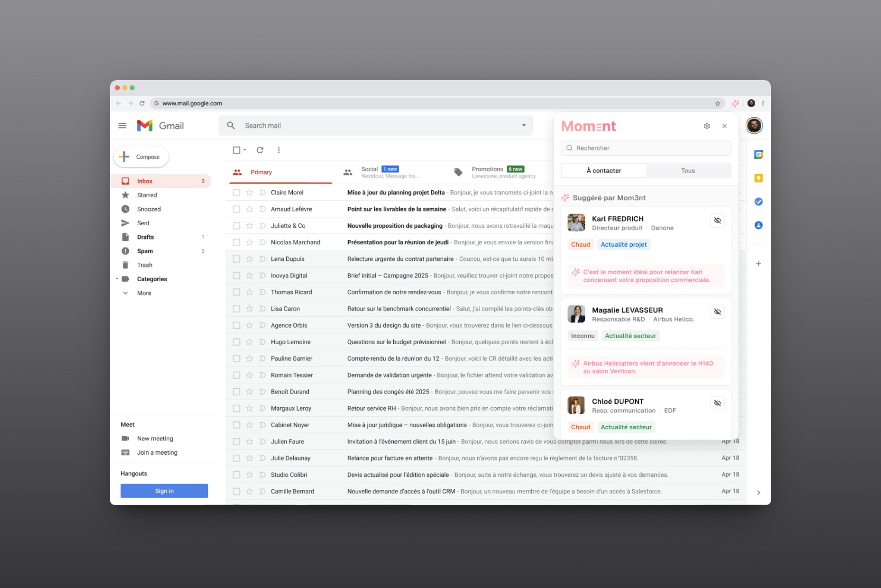This screenshot has height=588, width=881.
Task: Open search options dropdown arrow
Action: [x=523, y=125]
